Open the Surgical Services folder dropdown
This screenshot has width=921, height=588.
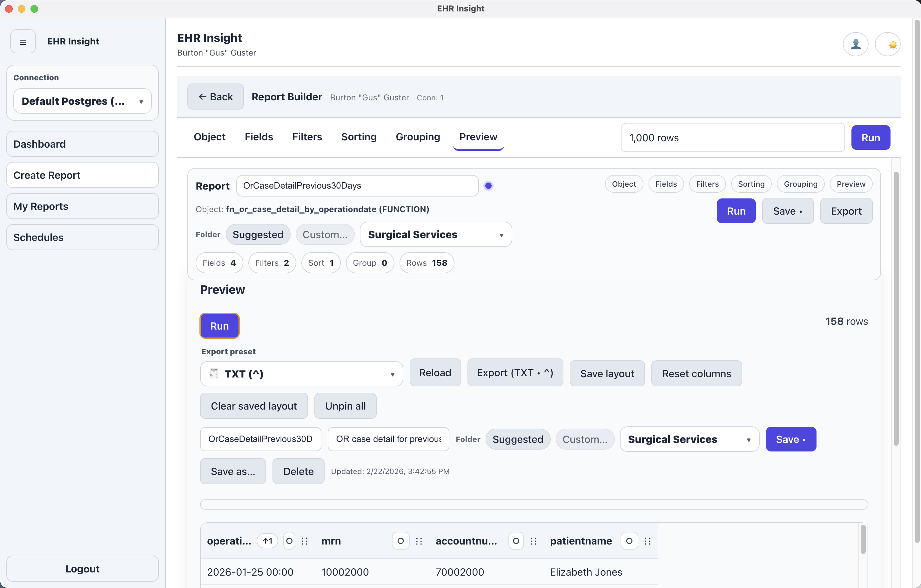436,234
